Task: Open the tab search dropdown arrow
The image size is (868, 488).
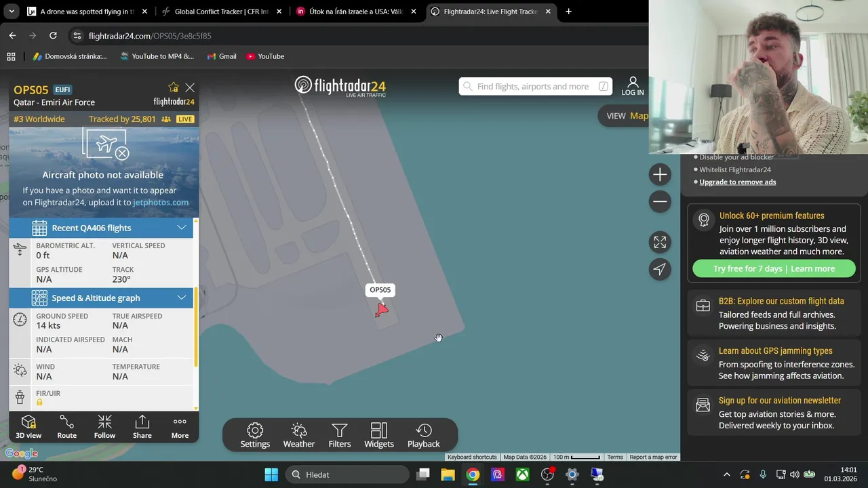Action: coord(11,12)
